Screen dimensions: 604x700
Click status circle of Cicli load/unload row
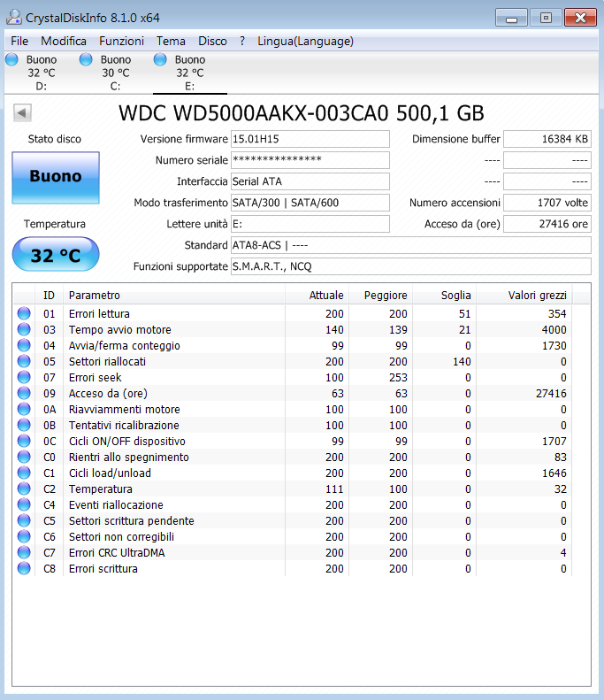point(24,473)
